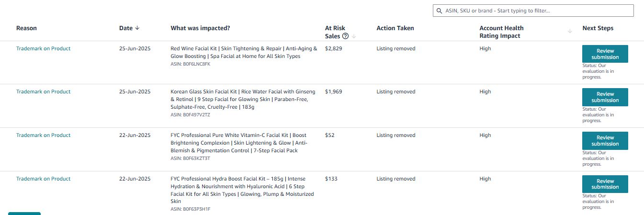Open Trademark on Product link for Vitamin-C Kit
The width and height of the screenshot is (644, 215).
tap(43, 135)
